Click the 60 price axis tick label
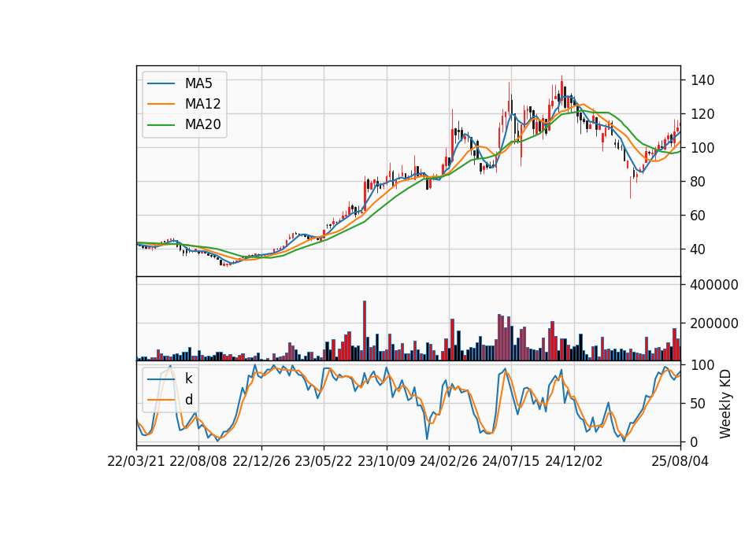756x543 pixels. pos(699,216)
